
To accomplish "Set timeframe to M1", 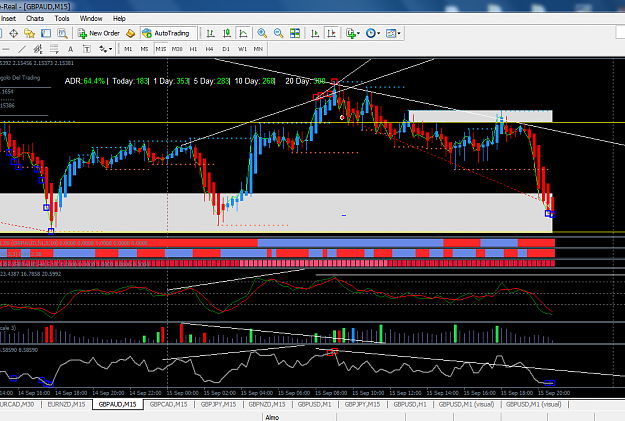I will point(128,49).
